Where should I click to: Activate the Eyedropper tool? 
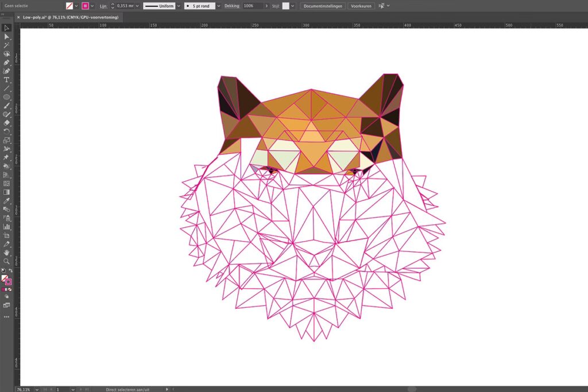coord(7,201)
